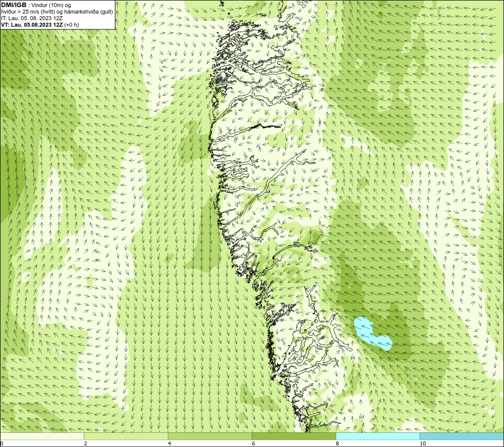This screenshot has height=447, width=504.
Task: Click the scale label "8"
Action: (337, 443)
